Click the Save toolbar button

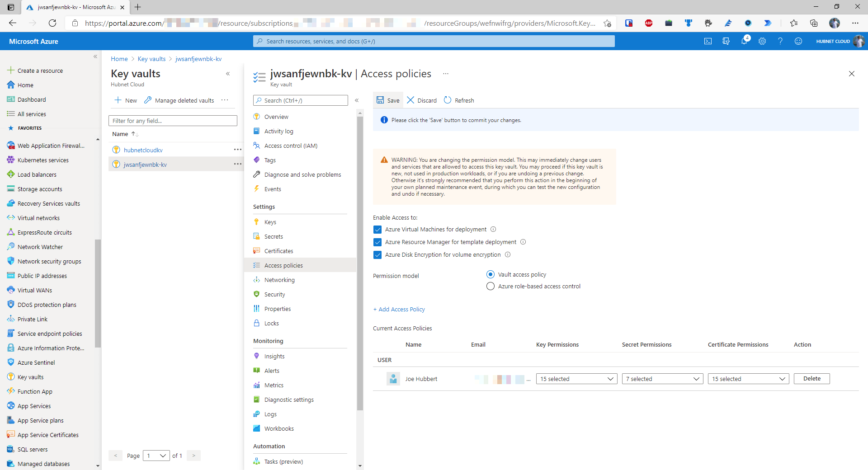pos(388,100)
